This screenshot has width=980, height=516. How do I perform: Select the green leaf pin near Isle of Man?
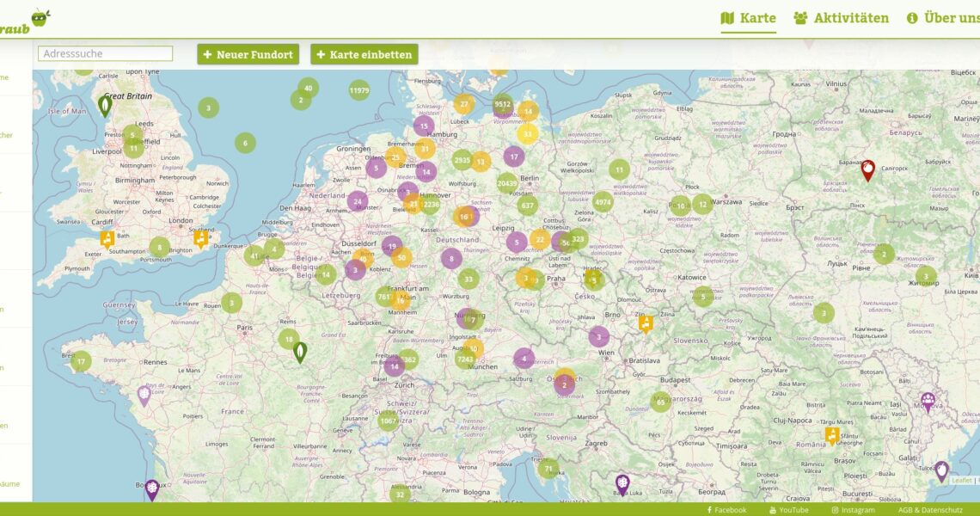coord(105,106)
